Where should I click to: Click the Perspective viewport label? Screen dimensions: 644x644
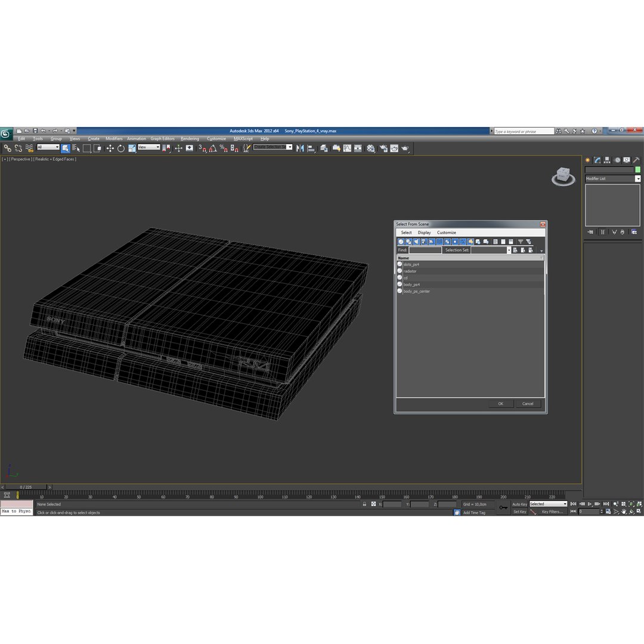point(20,159)
